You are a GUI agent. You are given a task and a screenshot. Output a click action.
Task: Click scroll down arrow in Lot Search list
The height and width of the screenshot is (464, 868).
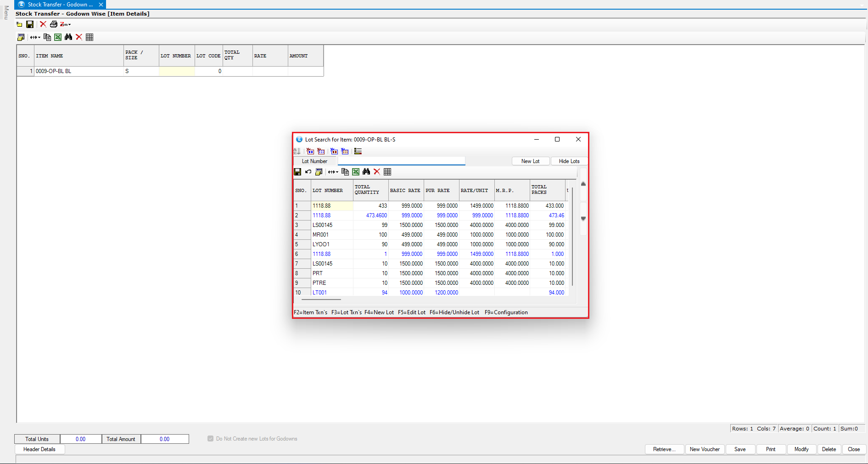point(583,219)
